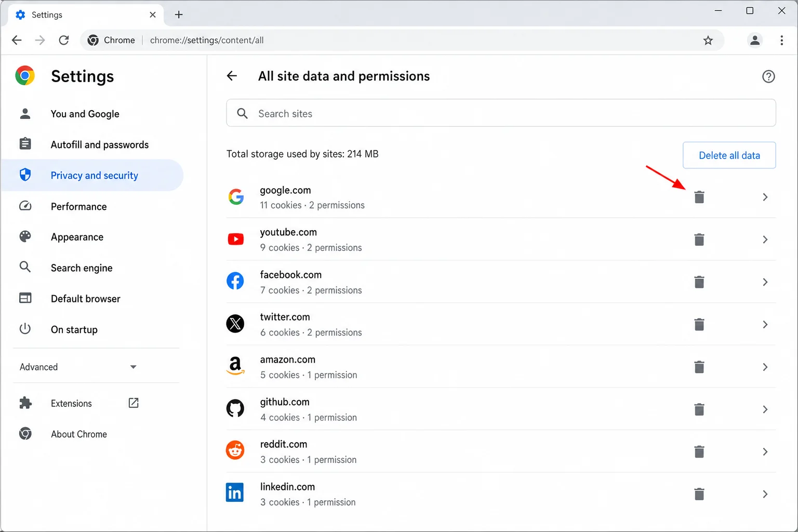The image size is (798, 532).
Task: Delete github.com stored data trash icon
Action: click(x=699, y=409)
